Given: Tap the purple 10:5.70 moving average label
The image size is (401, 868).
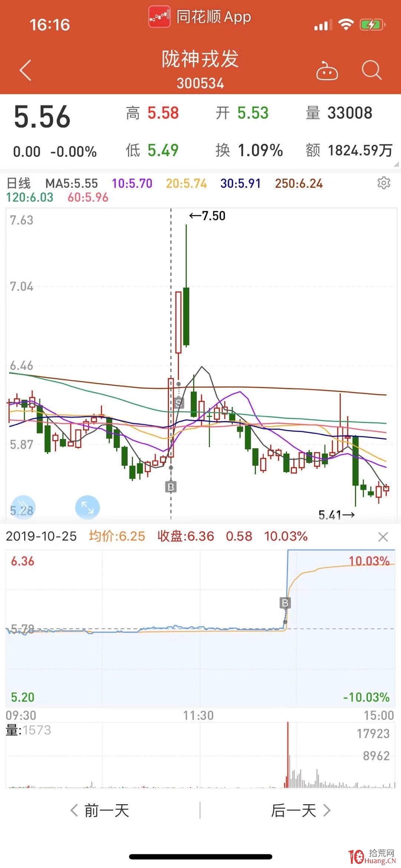Looking at the screenshot, I should click(x=132, y=183).
